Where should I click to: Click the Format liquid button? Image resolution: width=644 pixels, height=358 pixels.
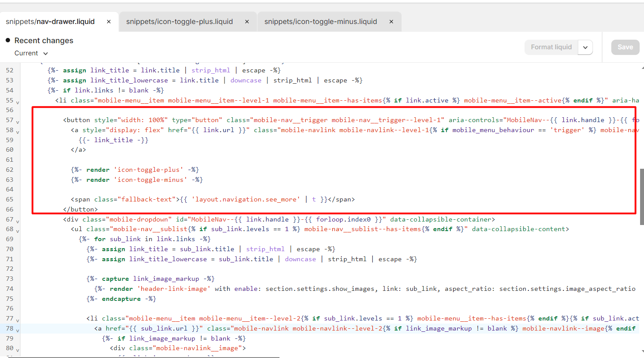[551, 47]
